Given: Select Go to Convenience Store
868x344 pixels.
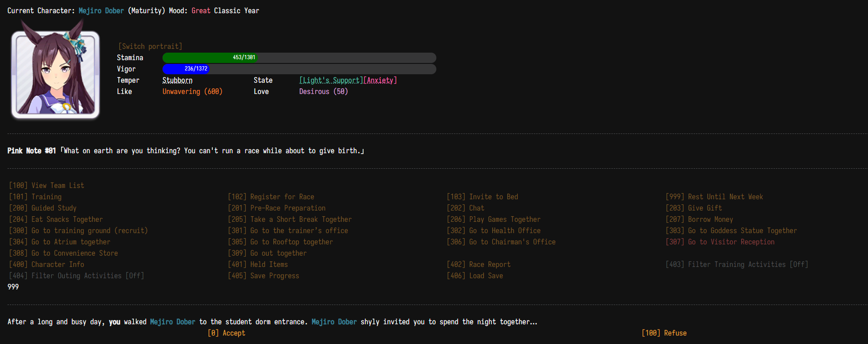Looking at the screenshot, I should coord(63,253).
